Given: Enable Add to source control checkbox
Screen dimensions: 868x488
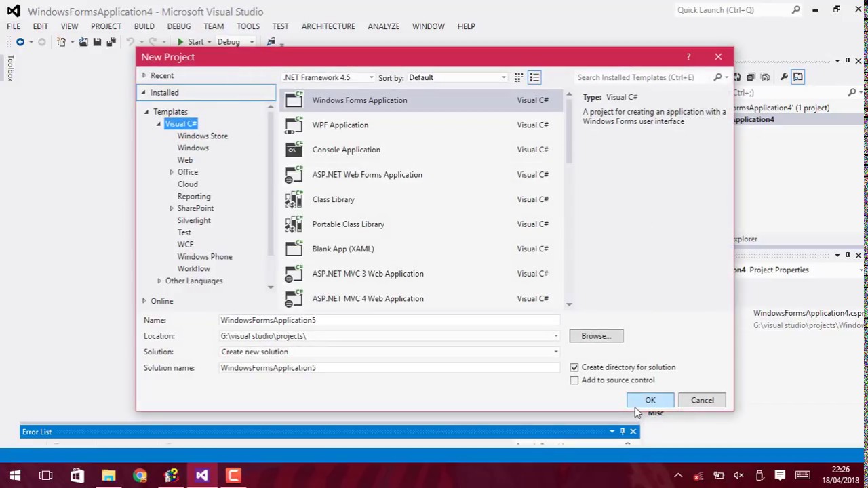Looking at the screenshot, I should tap(574, 380).
